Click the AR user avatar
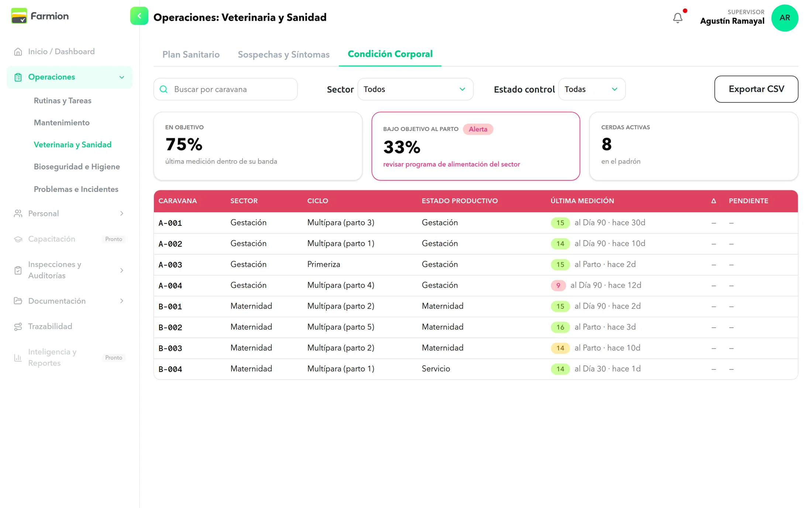This screenshot has height=508, width=812. pos(785,18)
